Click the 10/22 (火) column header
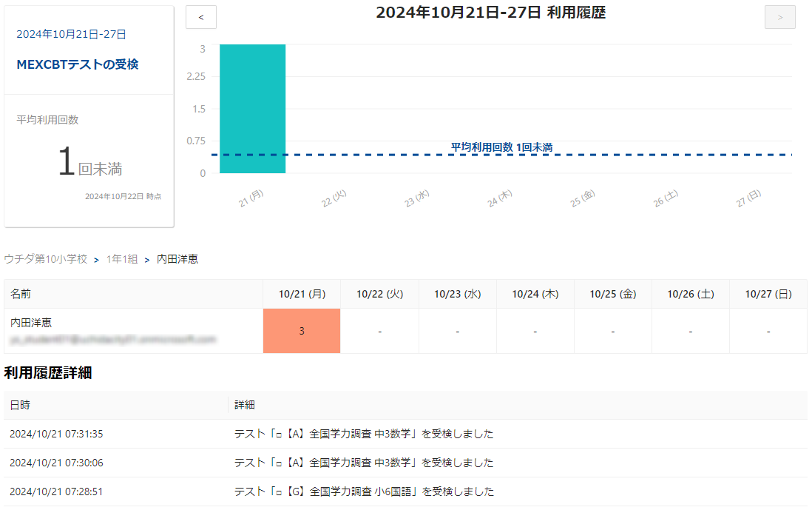 pyautogui.click(x=379, y=294)
